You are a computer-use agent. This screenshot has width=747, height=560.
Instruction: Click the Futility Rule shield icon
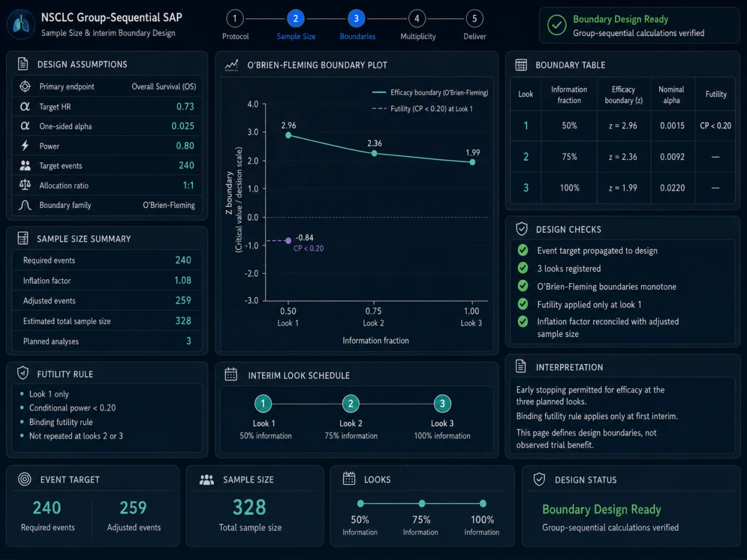[x=23, y=373]
